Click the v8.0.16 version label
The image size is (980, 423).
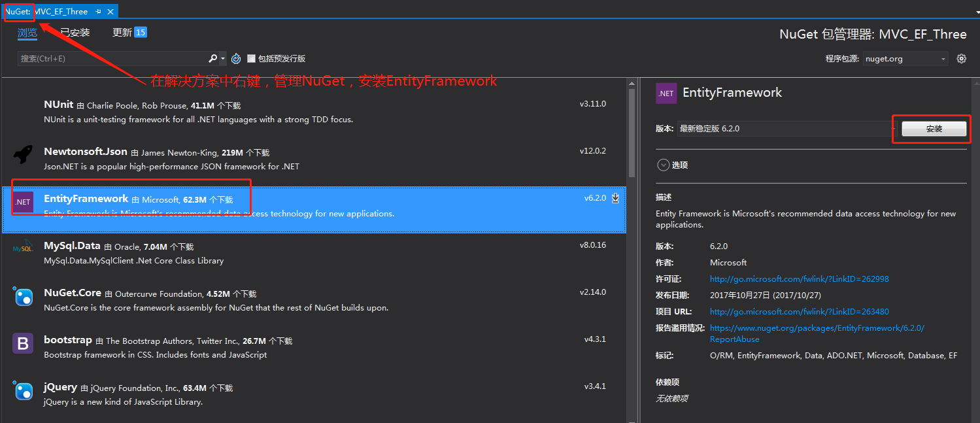pyautogui.click(x=592, y=245)
